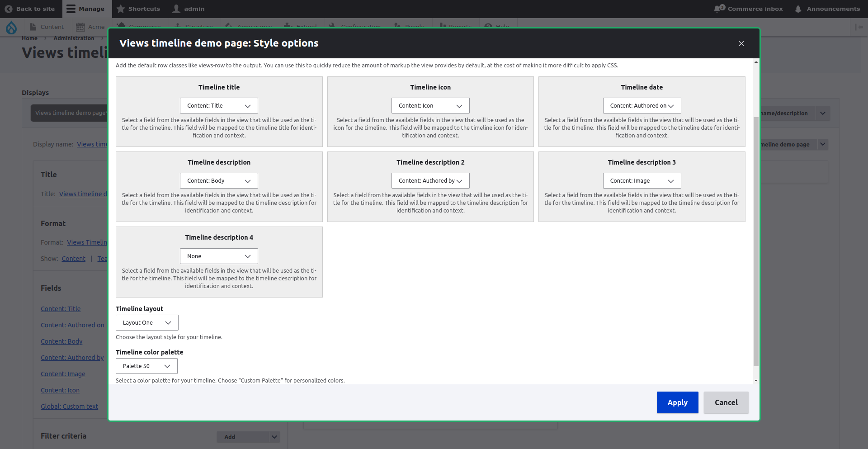
Task: Open the Content: Body field link
Action: [61, 341]
